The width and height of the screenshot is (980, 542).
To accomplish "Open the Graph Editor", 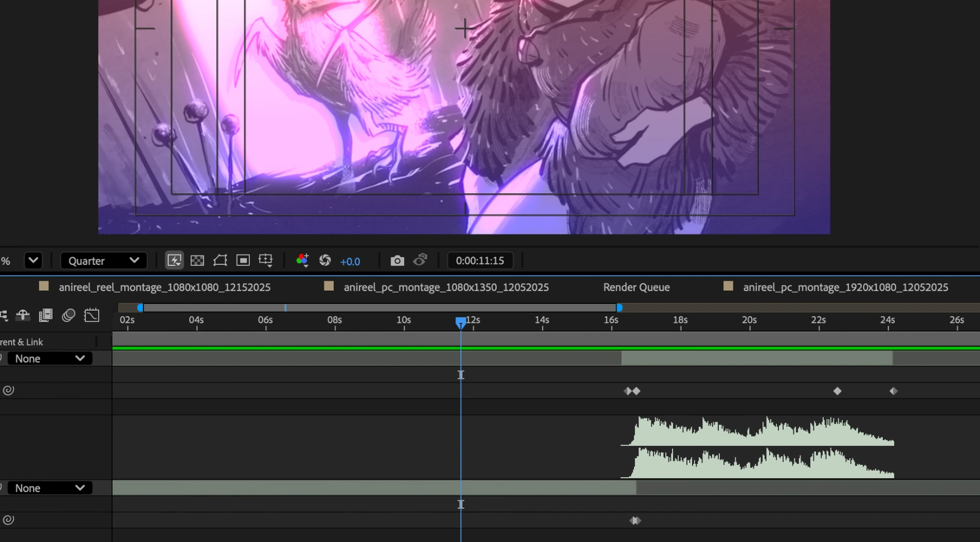I will [x=91, y=315].
